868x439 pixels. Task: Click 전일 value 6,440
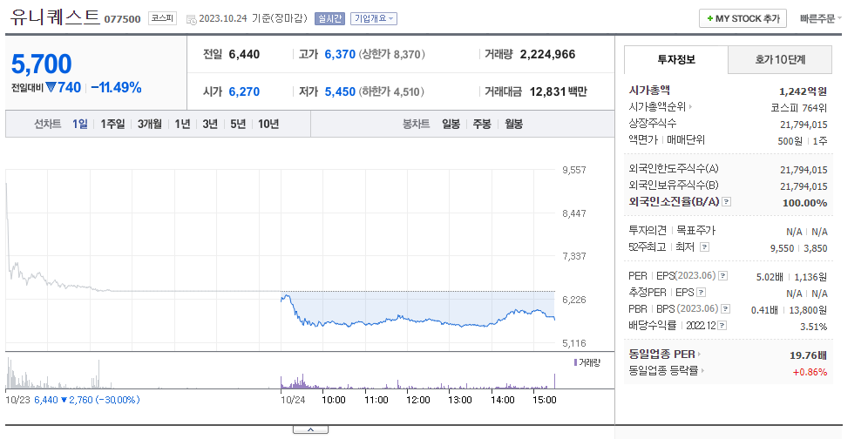244,54
